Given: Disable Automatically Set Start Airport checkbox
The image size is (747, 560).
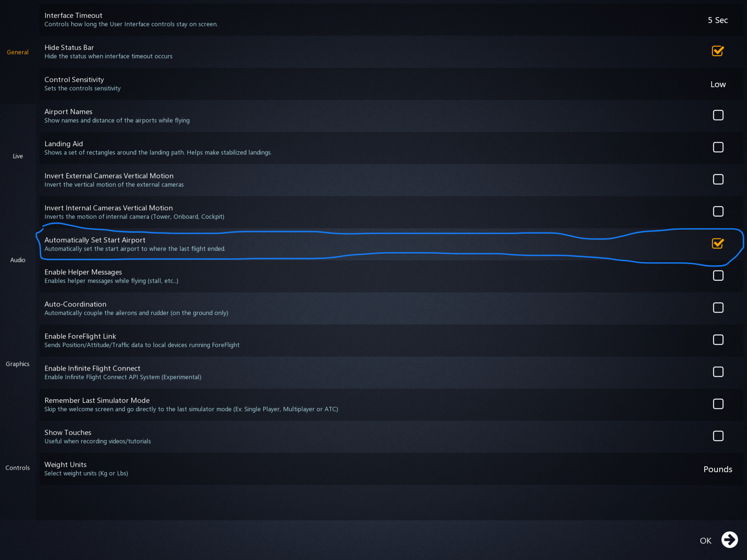Looking at the screenshot, I should click(x=718, y=243).
